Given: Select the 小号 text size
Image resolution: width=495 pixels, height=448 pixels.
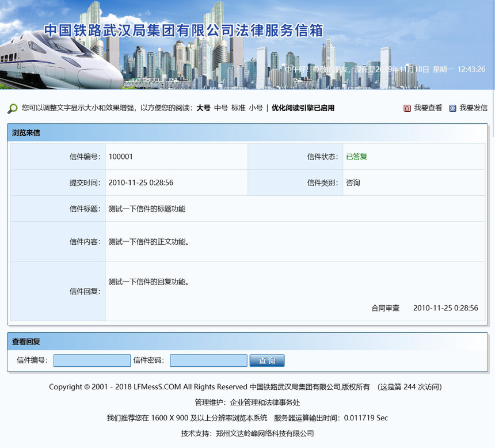Looking at the screenshot, I should pyautogui.click(x=256, y=108).
